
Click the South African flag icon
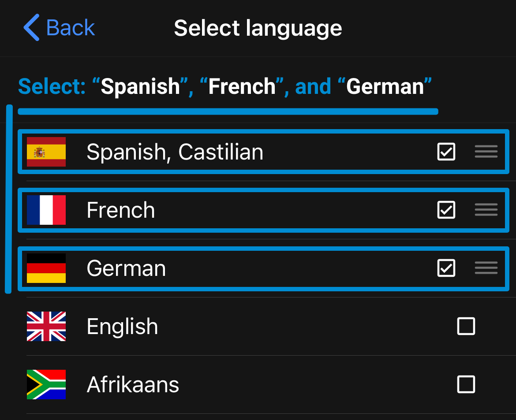[46, 384]
